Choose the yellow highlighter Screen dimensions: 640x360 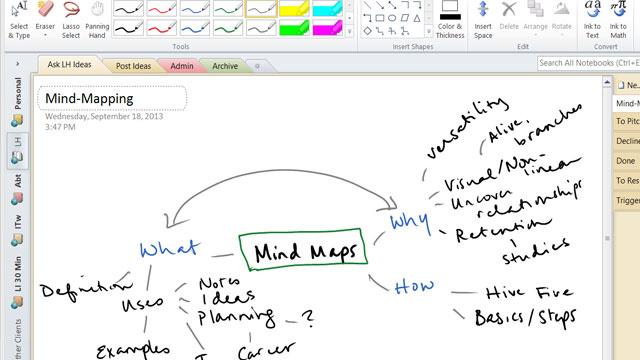pyautogui.click(x=294, y=8)
